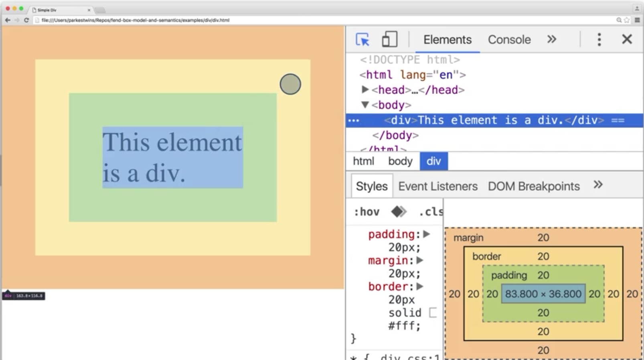The width and height of the screenshot is (644, 360).
Task: Reload the page
Action: point(26,20)
